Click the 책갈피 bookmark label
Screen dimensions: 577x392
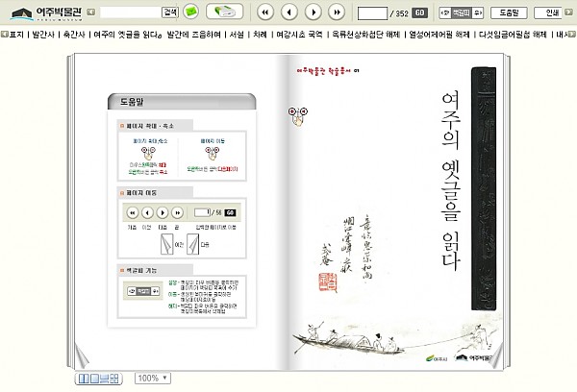tap(461, 13)
